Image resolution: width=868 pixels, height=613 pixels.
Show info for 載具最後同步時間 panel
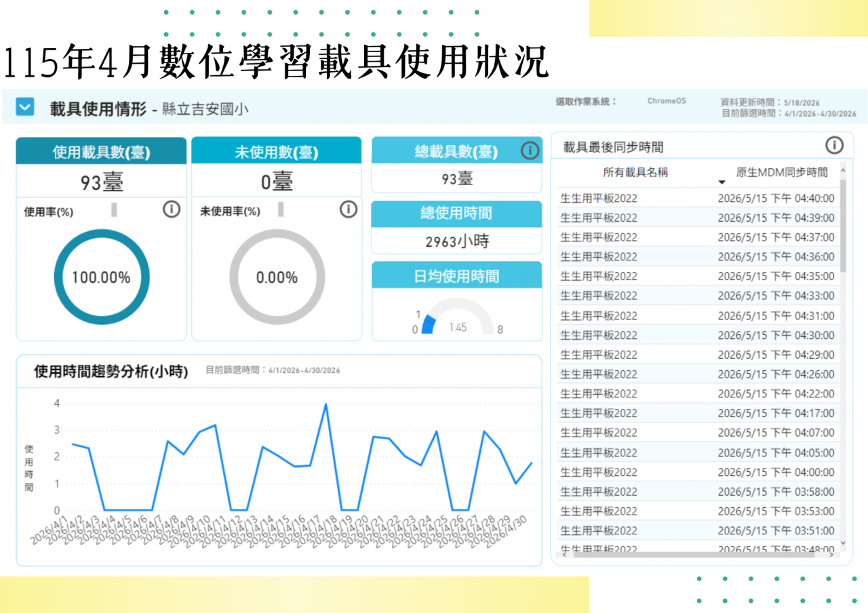[x=834, y=145]
